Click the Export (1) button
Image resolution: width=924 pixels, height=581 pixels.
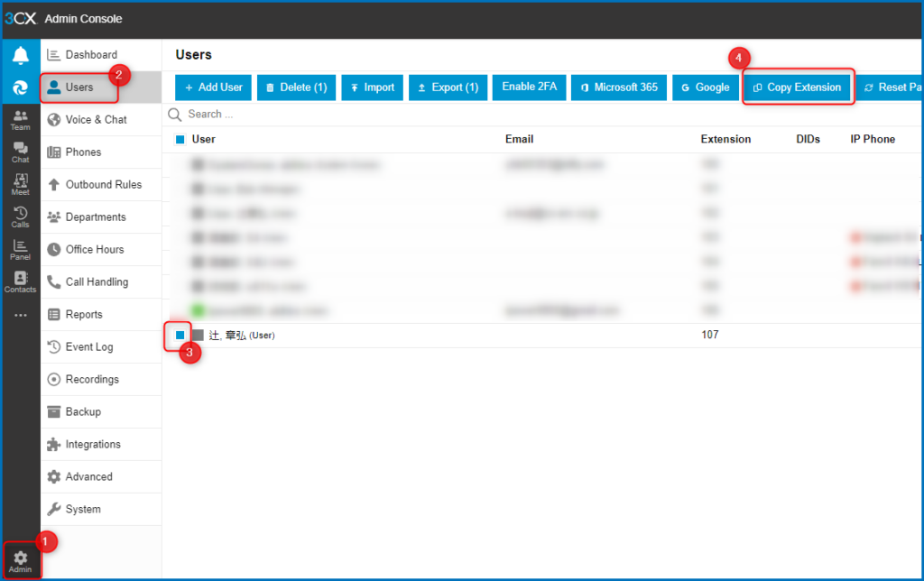pos(448,88)
